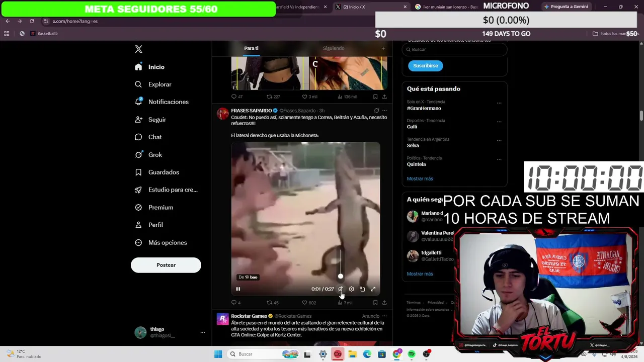Viewport: 644px width, 362px height.
Task: Pause the FRASES SAPARDO video
Action: point(238,289)
